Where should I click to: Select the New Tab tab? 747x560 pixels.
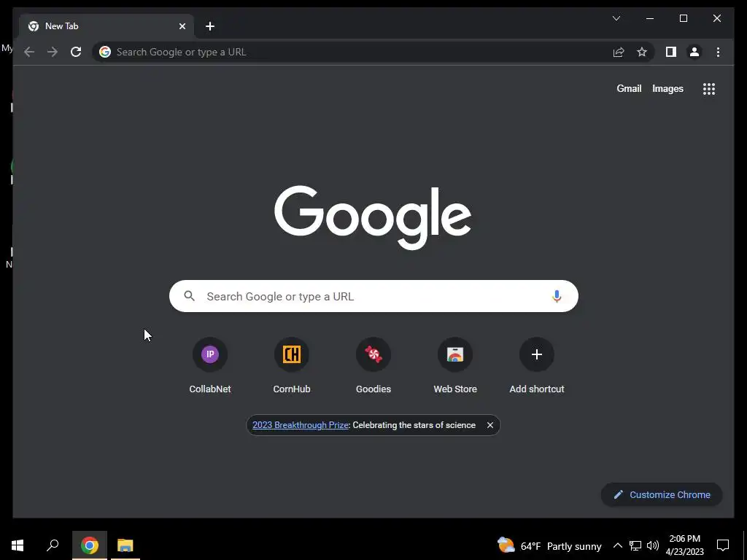(106, 26)
